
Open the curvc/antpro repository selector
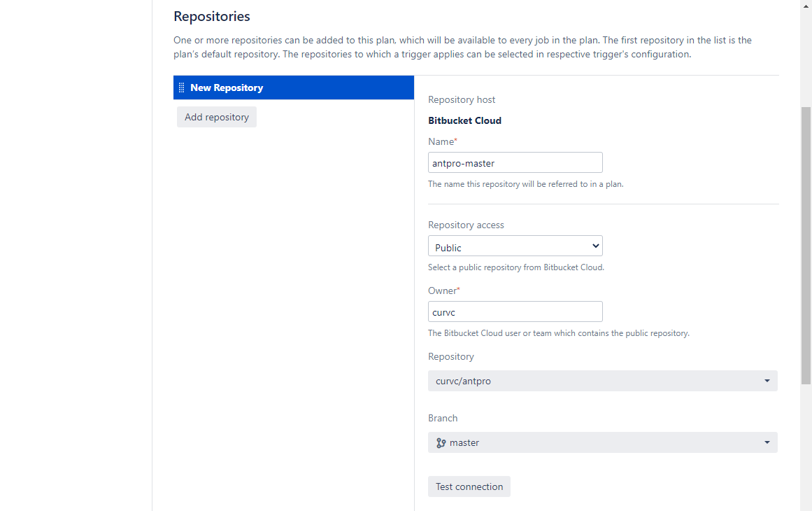coord(603,381)
